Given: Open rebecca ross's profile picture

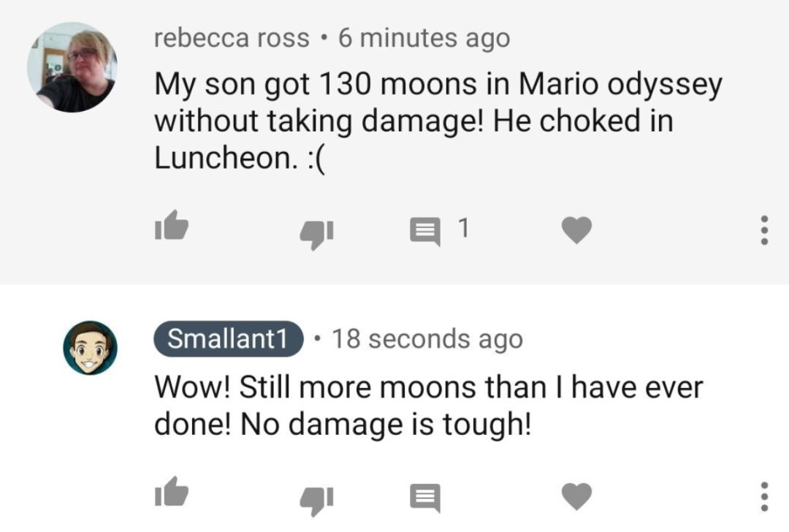Looking at the screenshot, I should (x=72, y=66).
